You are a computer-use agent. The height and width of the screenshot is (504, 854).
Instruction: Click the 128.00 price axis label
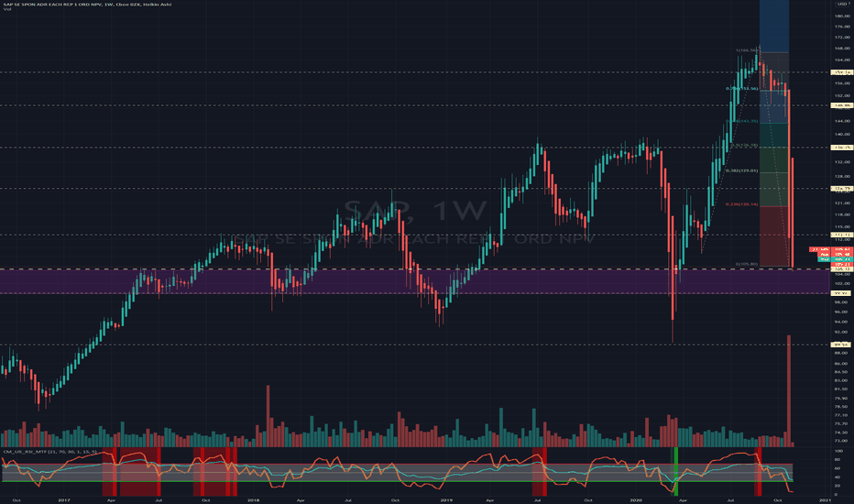coord(842,176)
